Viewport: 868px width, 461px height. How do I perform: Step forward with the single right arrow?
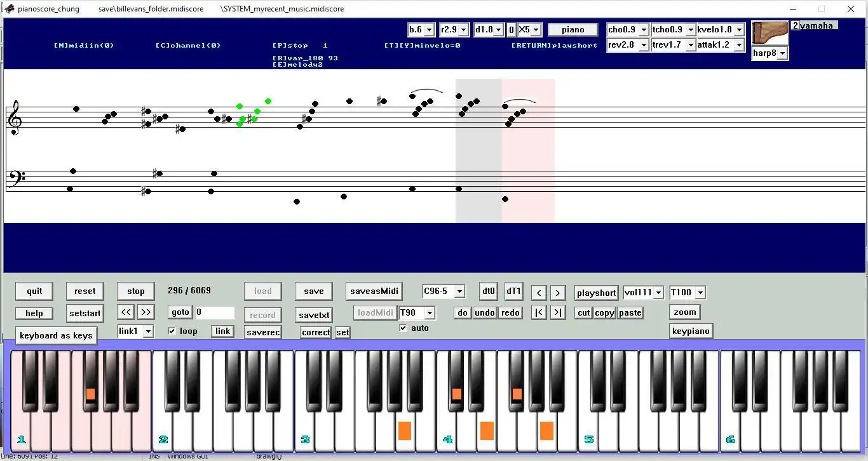coord(557,293)
